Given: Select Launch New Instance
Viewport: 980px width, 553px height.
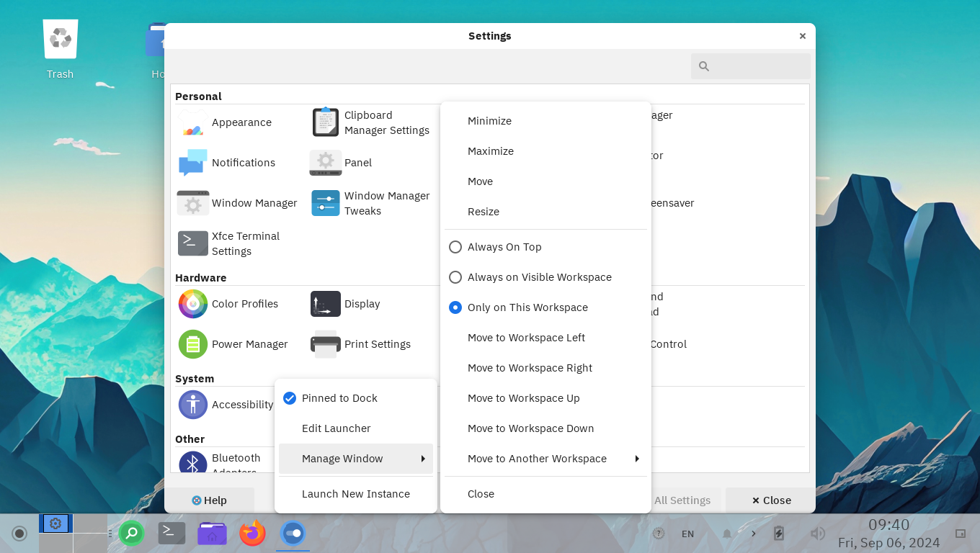Looking at the screenshot, I should [x=356, y=494].
